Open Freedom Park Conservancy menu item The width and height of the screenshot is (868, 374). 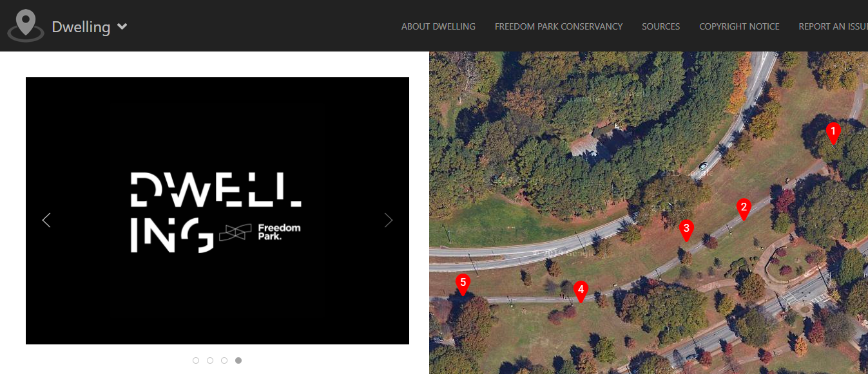click(x=559, y=26)
